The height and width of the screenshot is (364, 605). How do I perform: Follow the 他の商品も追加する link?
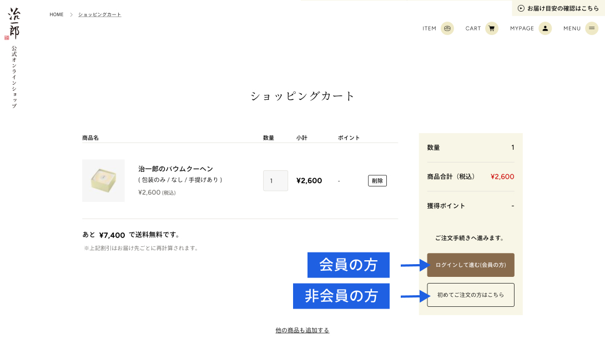[302, 330]
